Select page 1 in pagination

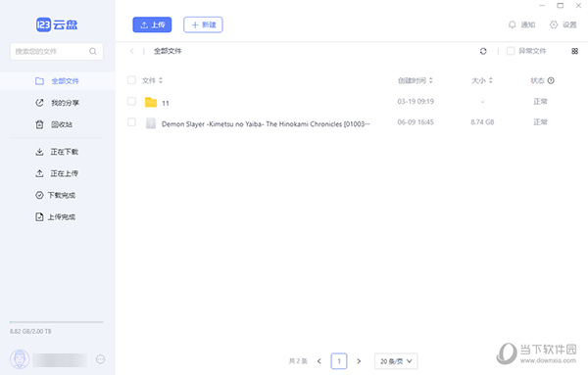[339, 361]
